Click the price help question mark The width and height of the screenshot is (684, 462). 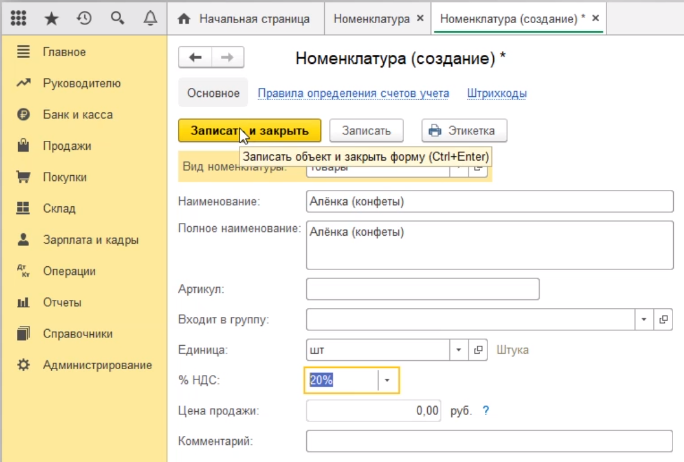[486, 410]
